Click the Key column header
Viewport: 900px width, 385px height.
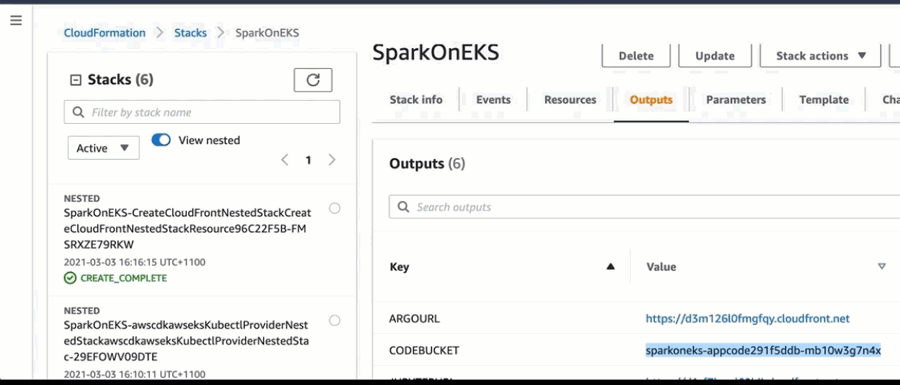pyautogui.click(x=399, y=267)
